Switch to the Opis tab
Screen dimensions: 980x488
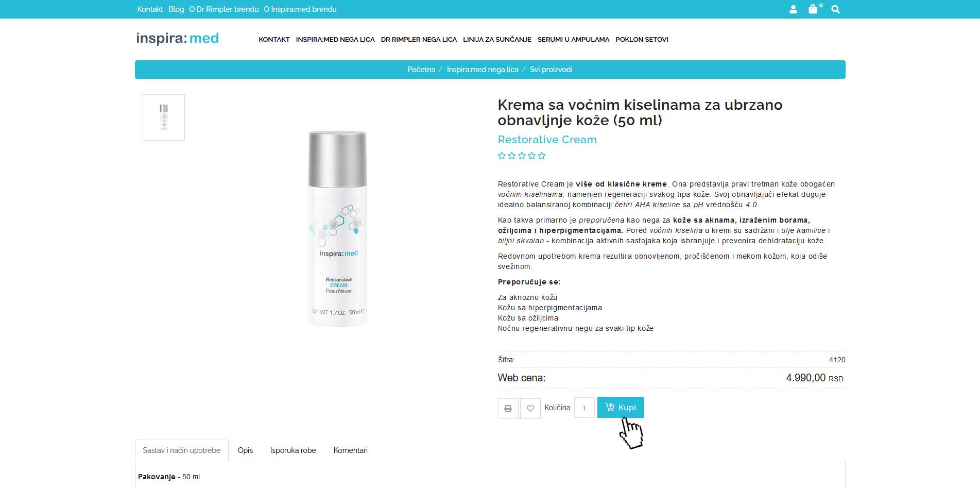(245, 450)
